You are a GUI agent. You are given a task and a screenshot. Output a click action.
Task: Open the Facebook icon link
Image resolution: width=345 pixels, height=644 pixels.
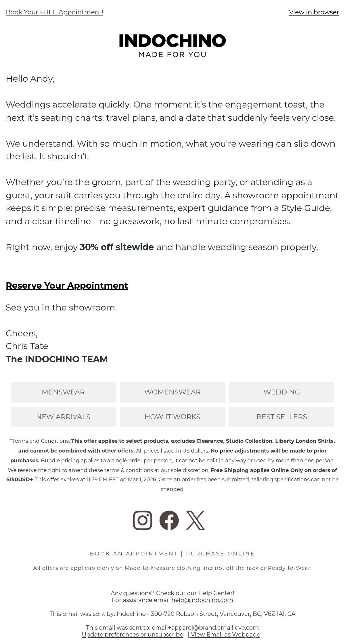tap(169, 520)
